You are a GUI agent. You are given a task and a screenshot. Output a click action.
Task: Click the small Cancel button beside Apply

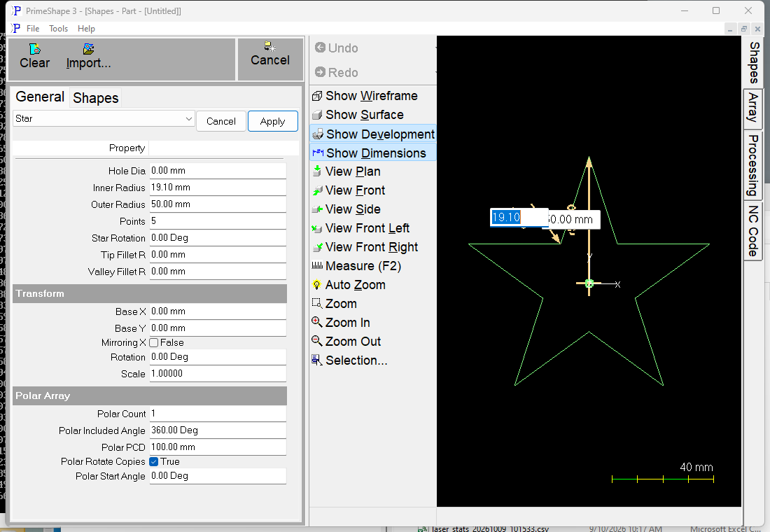tap(221, 121)
